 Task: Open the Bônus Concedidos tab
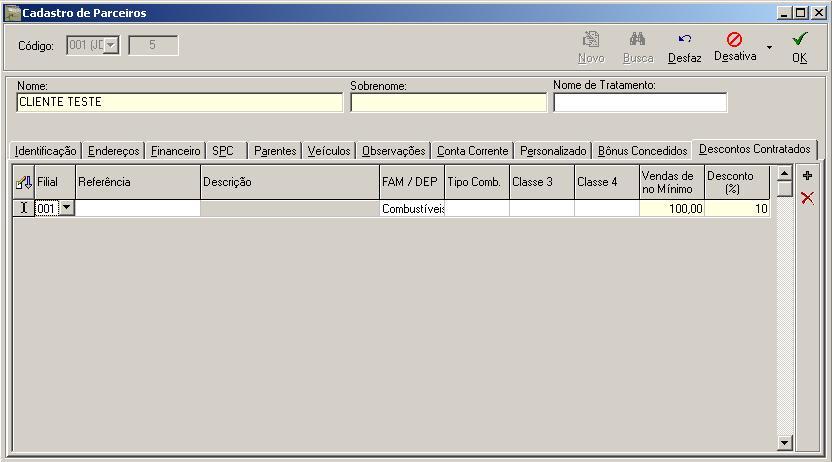coord(643,151)
